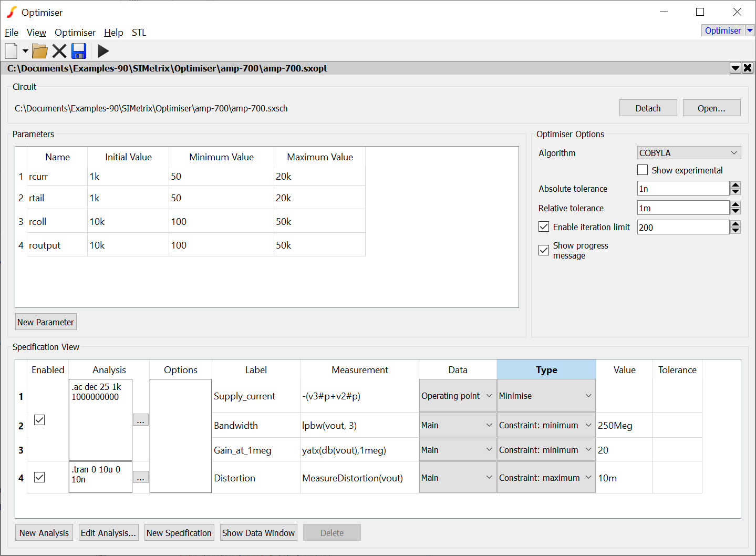Enable the Show experimental checkbox
The image size is (756, 556).
click(x=643, y=170)
